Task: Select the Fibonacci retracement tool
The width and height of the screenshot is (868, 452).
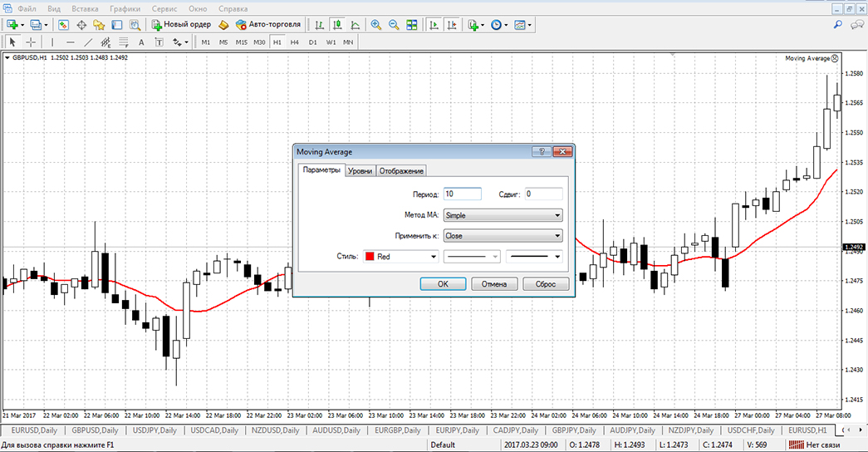Action: [124, 42]
